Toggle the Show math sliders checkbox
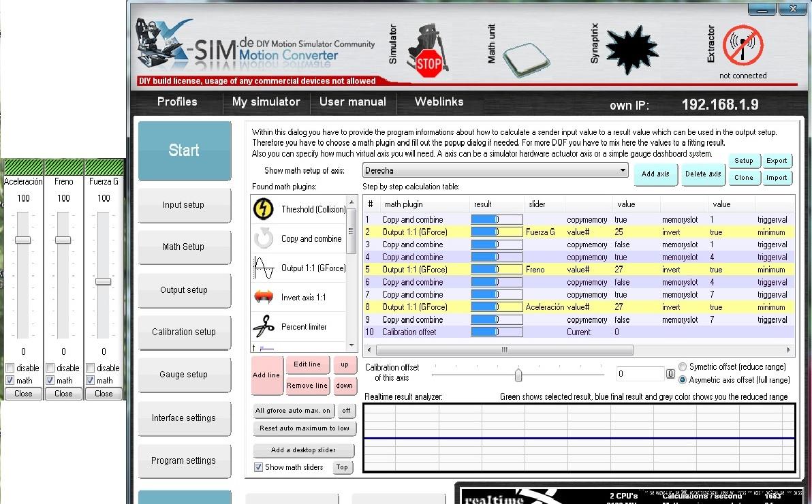 click(x=259, y=467)
